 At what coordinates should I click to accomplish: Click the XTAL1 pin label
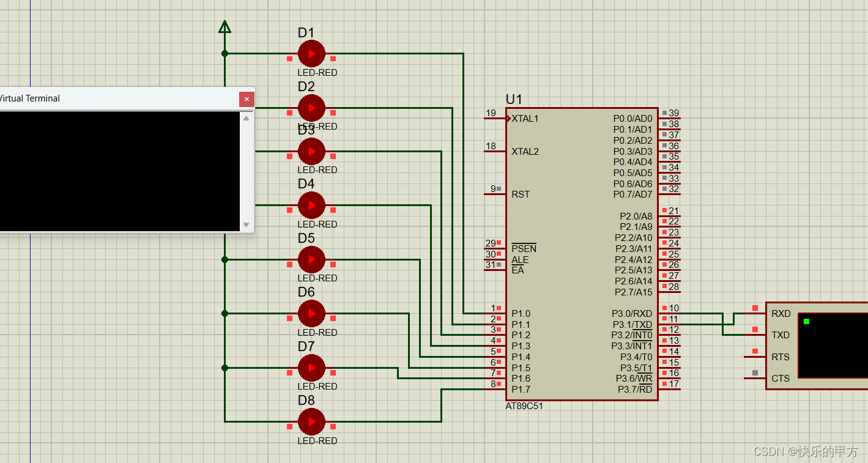525,119
